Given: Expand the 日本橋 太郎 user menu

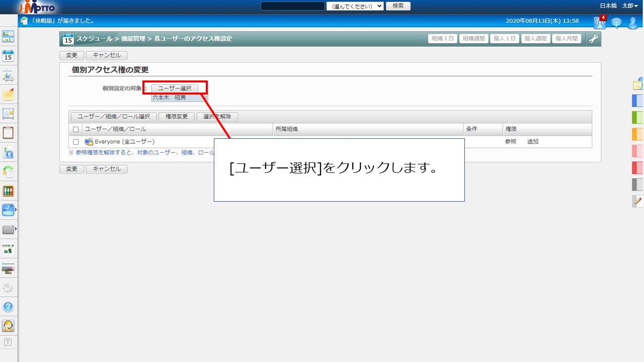Looking at the screenshot, I should (619, 6).
